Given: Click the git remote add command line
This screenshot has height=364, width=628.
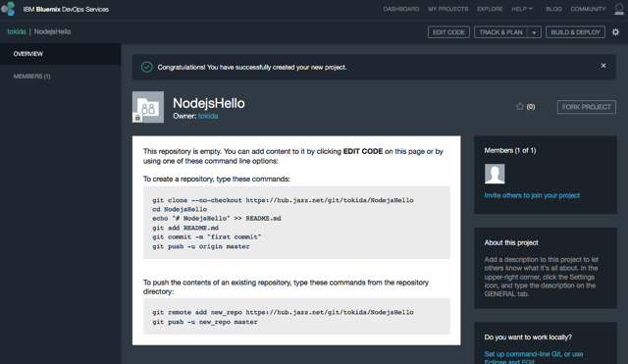Looking at the screenshot, I should point(283,312).
